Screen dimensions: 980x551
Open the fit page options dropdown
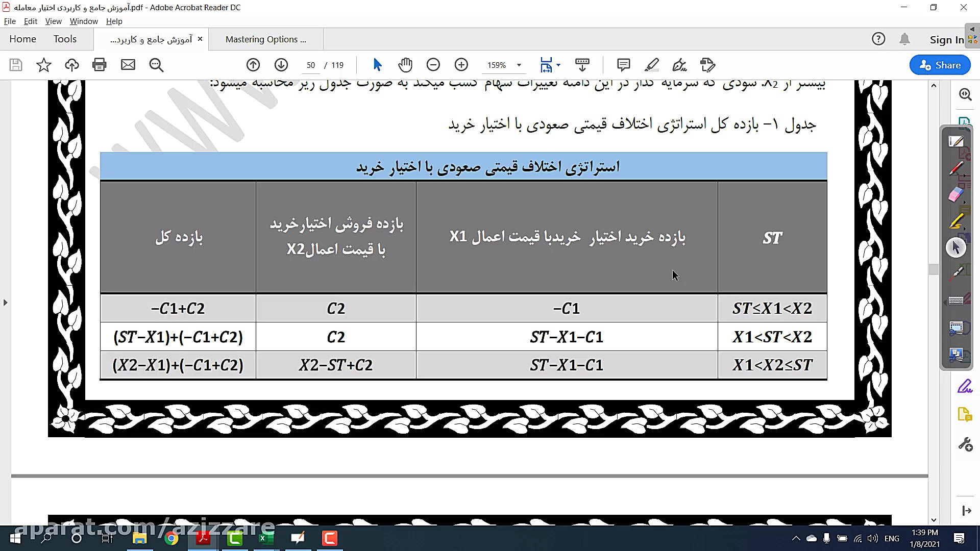tap(558, 65)
